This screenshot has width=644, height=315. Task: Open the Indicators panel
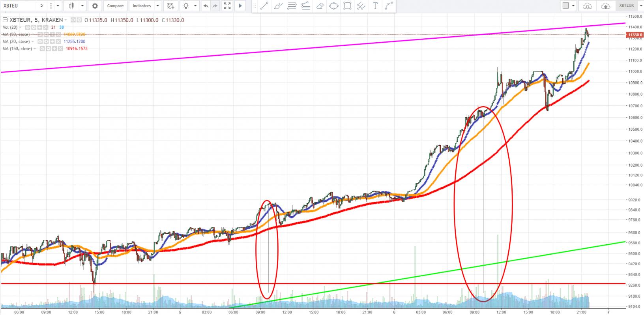click(142, 6)
